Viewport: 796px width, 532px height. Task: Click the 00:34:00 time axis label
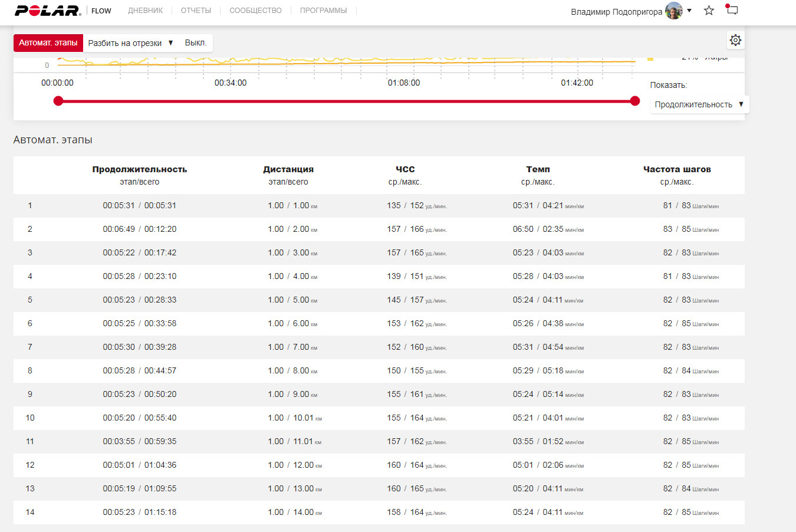(x=231, y=83)
